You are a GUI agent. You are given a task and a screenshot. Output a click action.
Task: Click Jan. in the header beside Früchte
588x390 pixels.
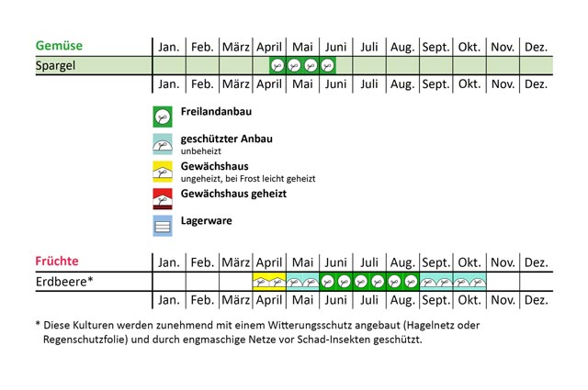tap(169, 262)
